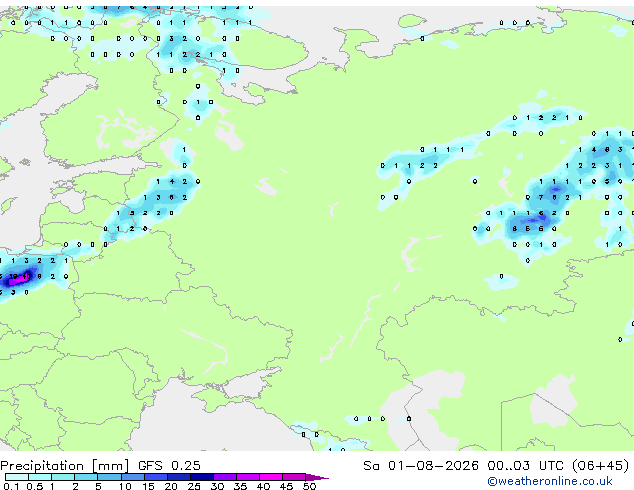This screenshot has height=490, width=634.
Task: Click the "(06+45)" forecast run text
Action: click(x=601, y=465)
